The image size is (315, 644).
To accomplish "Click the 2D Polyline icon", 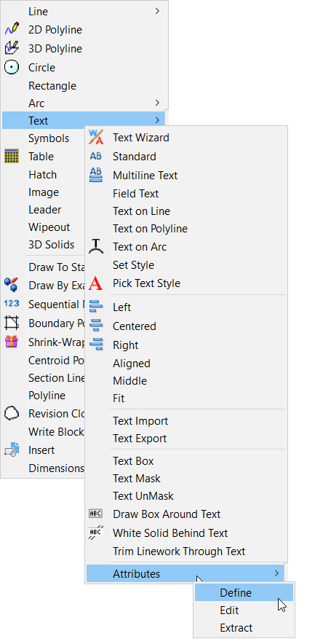I will pyautogui.click(x=12, y=30).
